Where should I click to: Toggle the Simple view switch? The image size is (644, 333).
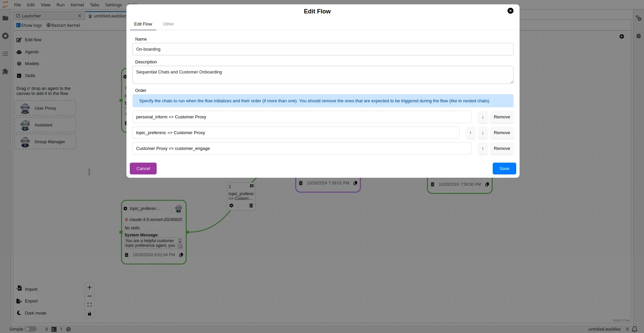tap(31, 329)
